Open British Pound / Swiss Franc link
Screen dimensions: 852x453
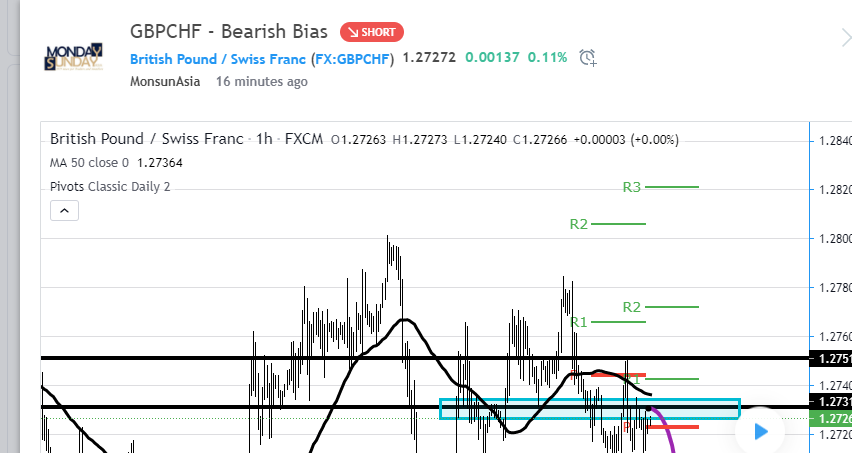[217, 58]
